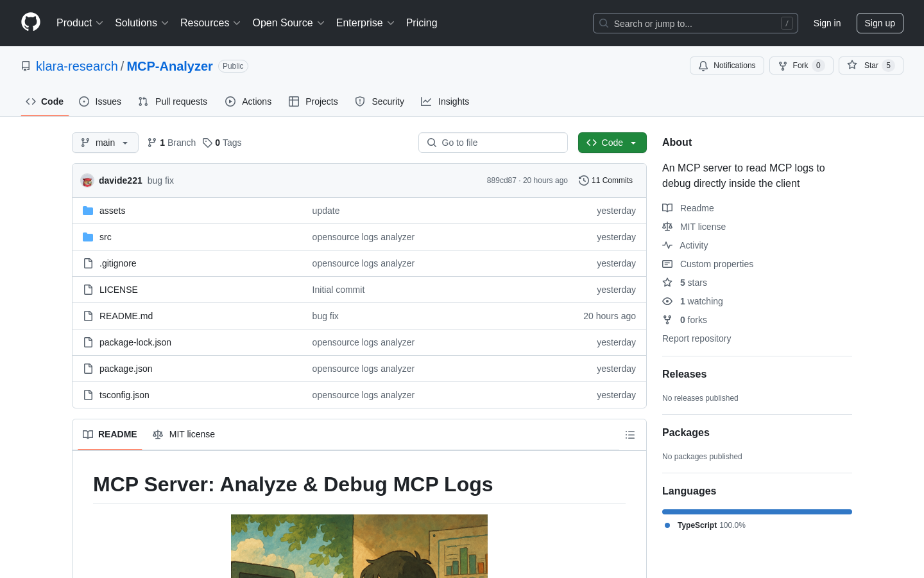Expand the Solutions menu
Image resolution: width=924 pixels, height=578 pixels.
[141, 23]
